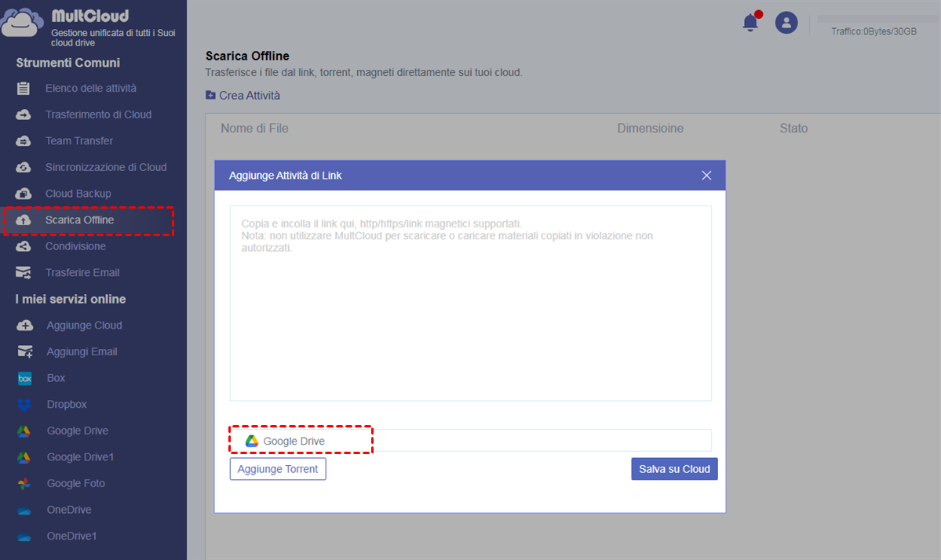Image resolution: width=941 pixels, height=560 pixels.
Task: Open the user account avatar
Action: pos(786,23)
